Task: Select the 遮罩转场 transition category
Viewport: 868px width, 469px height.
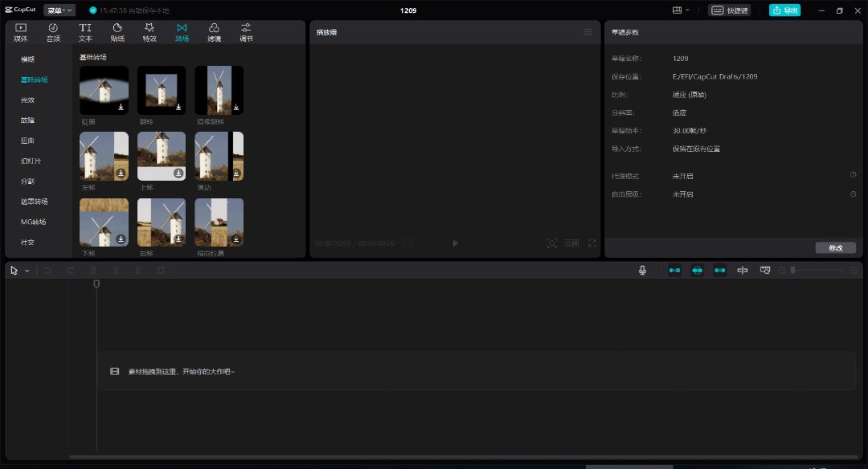Action: tap(34, 202)
